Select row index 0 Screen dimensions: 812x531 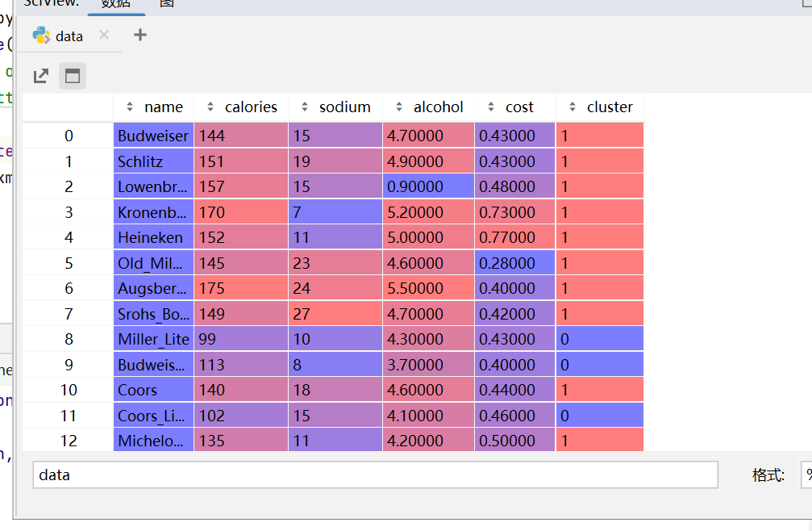pos(69,136)
